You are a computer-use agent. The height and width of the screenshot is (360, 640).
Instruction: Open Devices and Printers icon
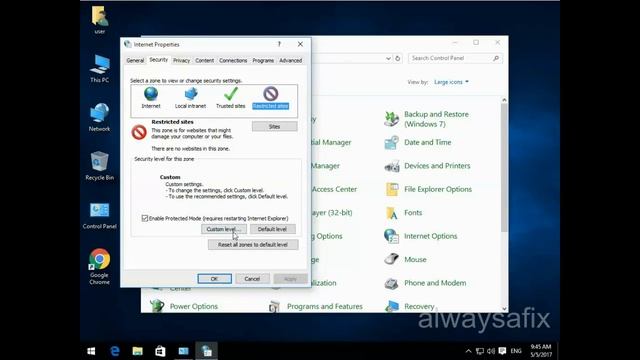391,166
